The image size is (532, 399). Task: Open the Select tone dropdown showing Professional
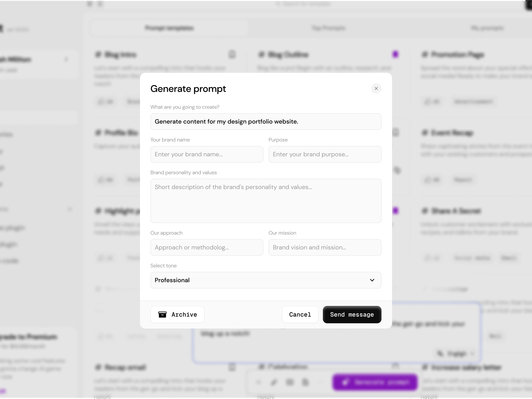click(266, 280)
